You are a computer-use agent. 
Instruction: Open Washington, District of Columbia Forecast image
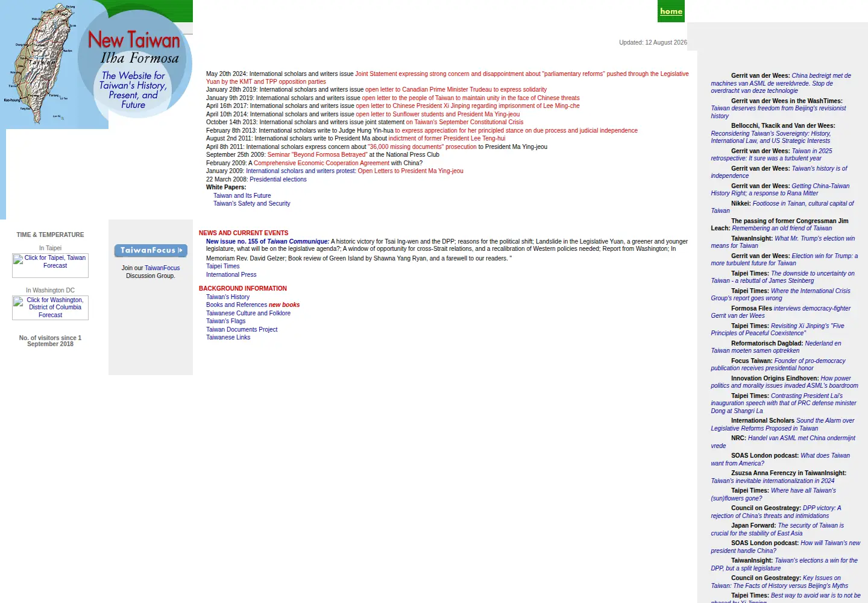[x=50, y=308]
